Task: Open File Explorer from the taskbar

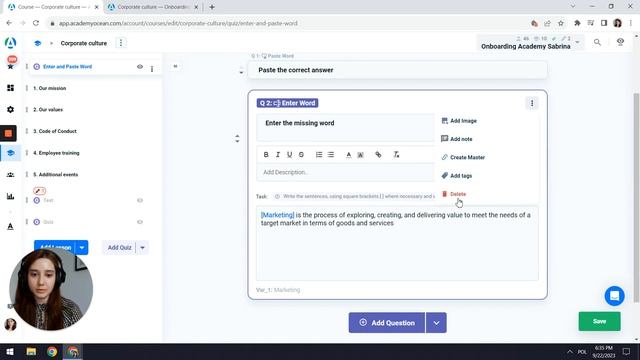Action: 31,352
